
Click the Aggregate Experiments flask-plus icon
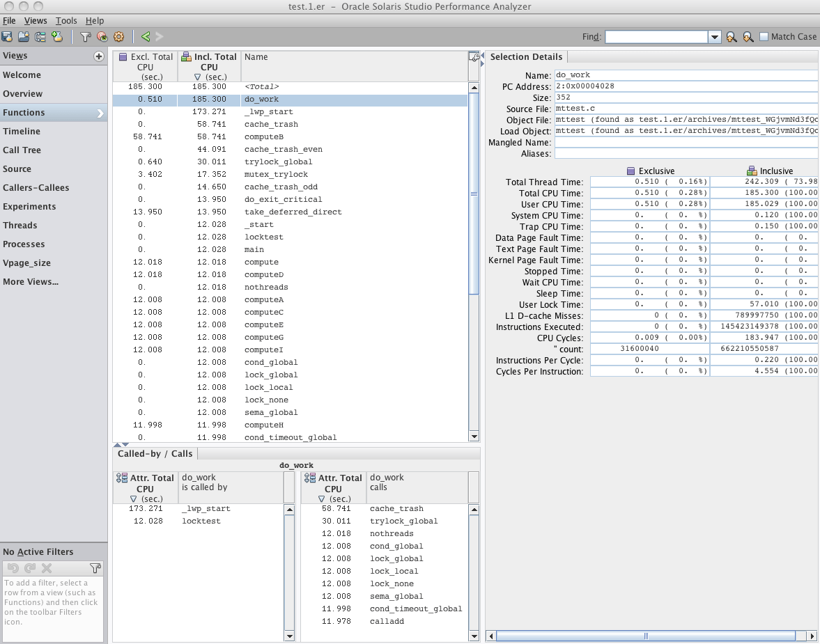[57, 37]
